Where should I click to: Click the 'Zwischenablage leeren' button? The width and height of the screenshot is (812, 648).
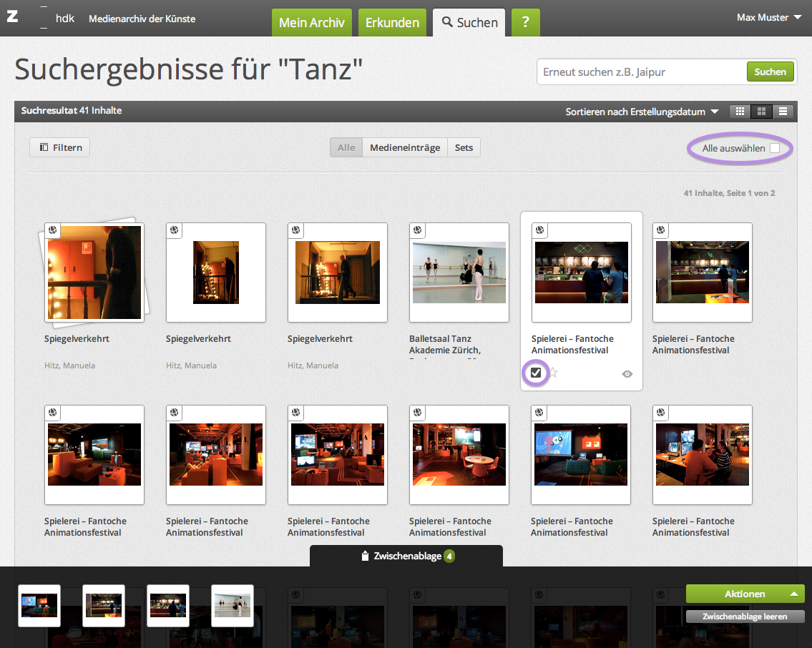coord(745,617)
